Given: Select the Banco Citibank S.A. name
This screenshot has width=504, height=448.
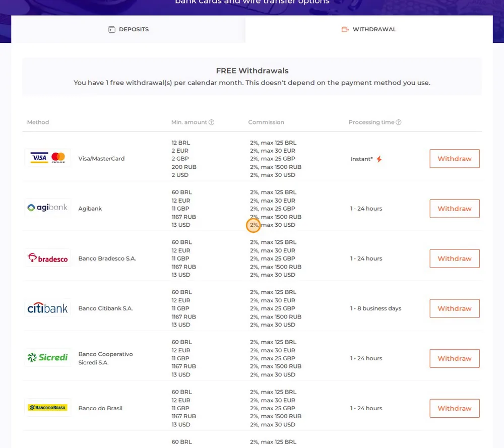Looking at the screenshot, I should tap(105, 308).
